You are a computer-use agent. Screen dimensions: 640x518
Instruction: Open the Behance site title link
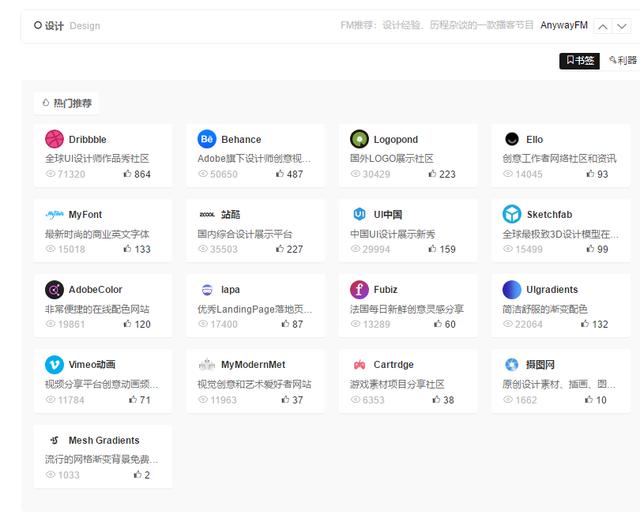point(241,139)
